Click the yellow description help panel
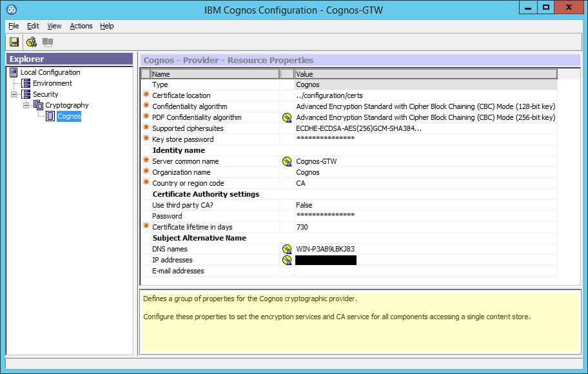 click(x=360, y=322)
